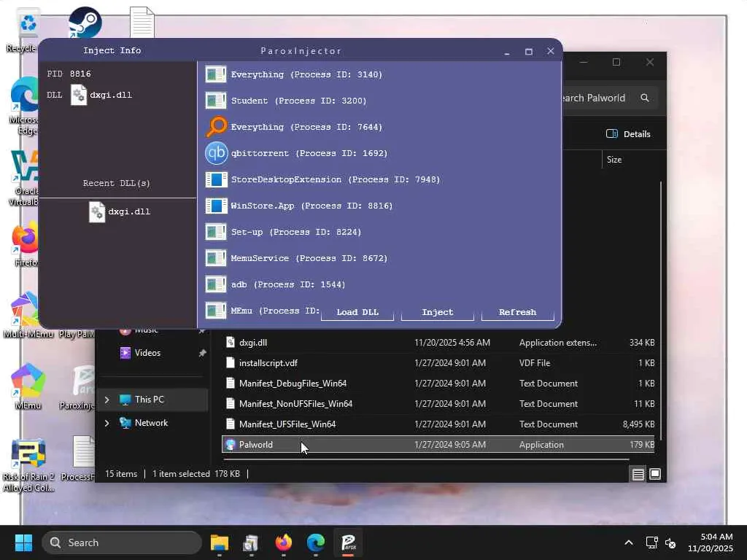Click the network display tray icon
Viewport: 747px width, 560px height.
651,542
